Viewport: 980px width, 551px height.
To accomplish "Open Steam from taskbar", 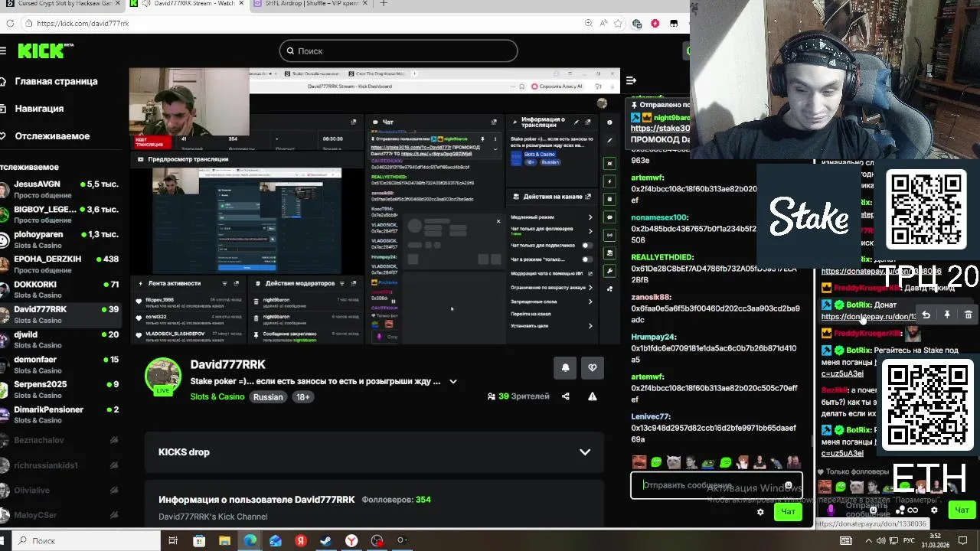I will pos(326,540).
